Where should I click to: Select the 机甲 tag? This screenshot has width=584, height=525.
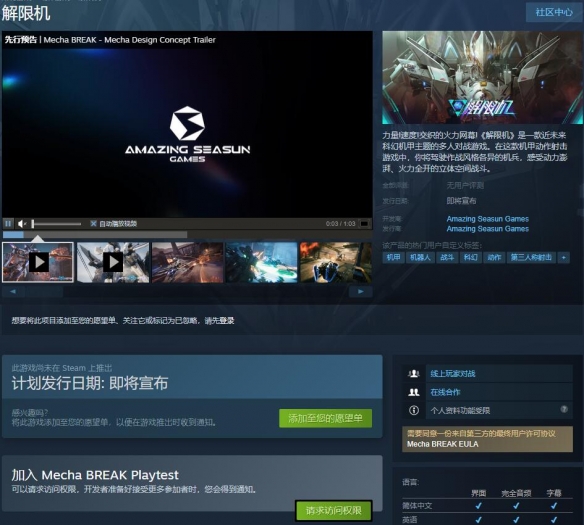coord(393,257)
